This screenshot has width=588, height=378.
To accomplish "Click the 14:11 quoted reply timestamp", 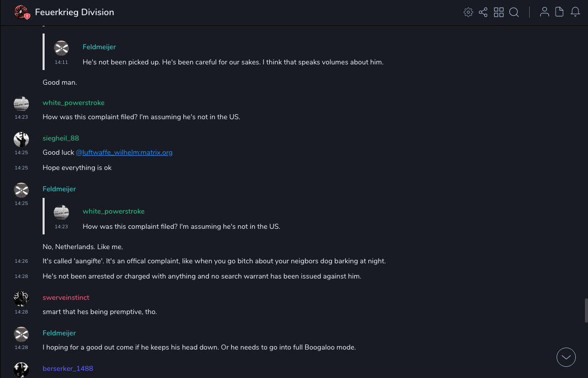I will tap(61, 62).
